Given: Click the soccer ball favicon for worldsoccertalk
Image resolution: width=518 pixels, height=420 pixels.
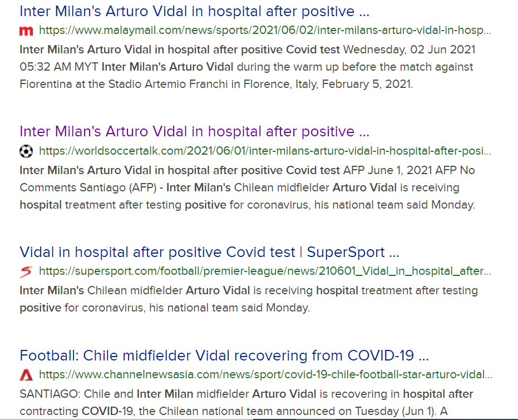Looking at the screenshot, I should [26, 151].
